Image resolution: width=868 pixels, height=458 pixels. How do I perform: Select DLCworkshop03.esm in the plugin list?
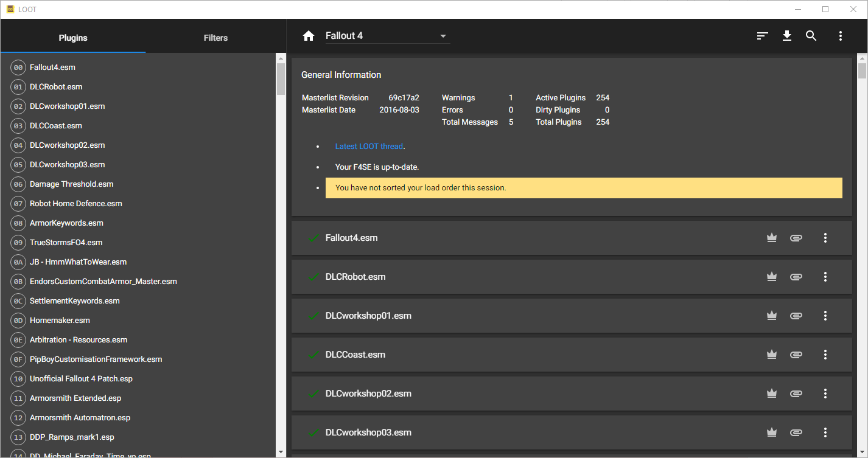click(138, 165)
